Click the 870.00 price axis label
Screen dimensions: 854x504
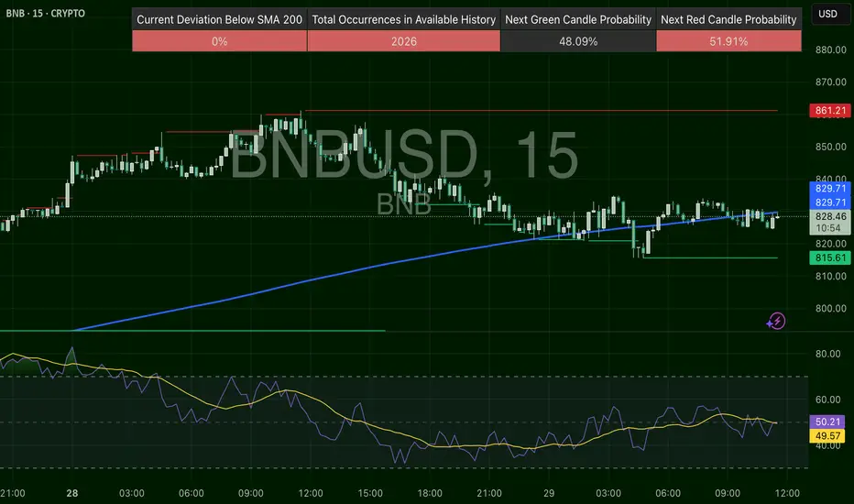[x=830, y=82]
